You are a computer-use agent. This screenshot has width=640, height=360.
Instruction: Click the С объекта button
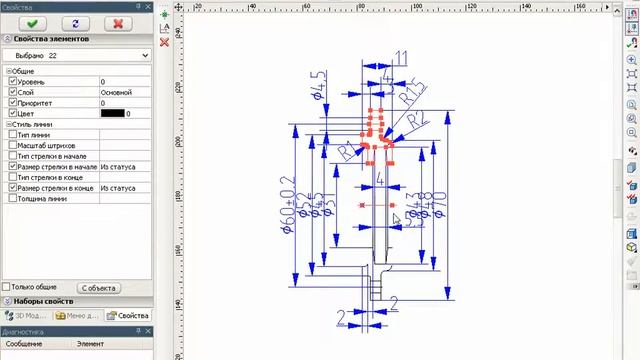pos(99,288)
